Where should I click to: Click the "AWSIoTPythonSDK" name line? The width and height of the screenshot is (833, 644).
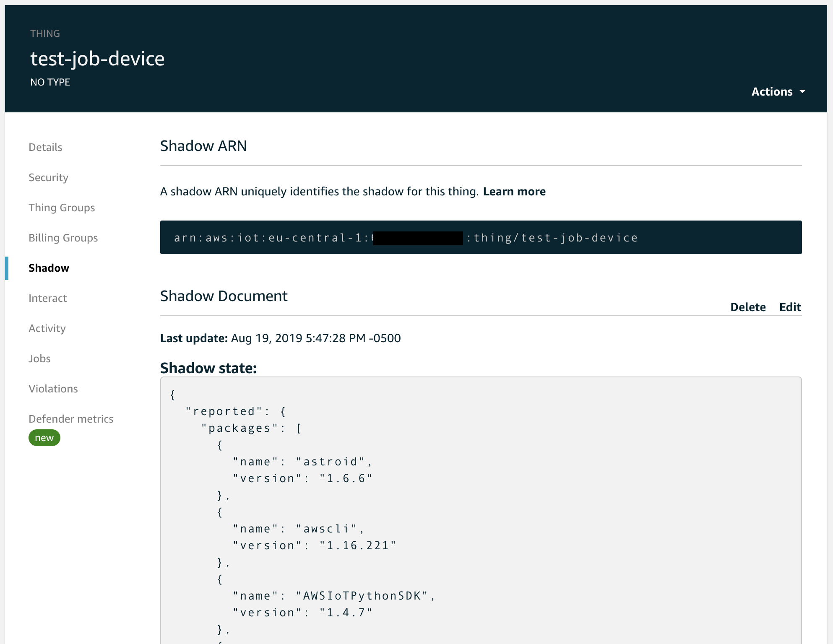coord(334,596)
